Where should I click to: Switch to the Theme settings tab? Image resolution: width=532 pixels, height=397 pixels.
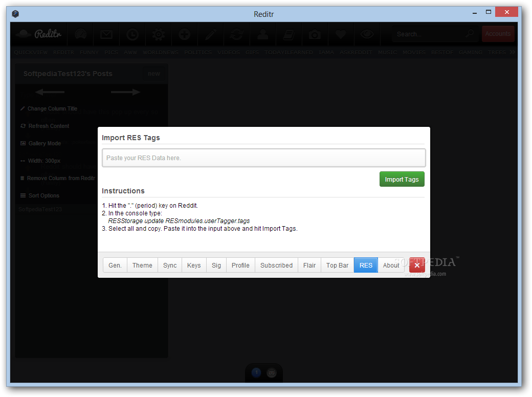pos(143,265)
